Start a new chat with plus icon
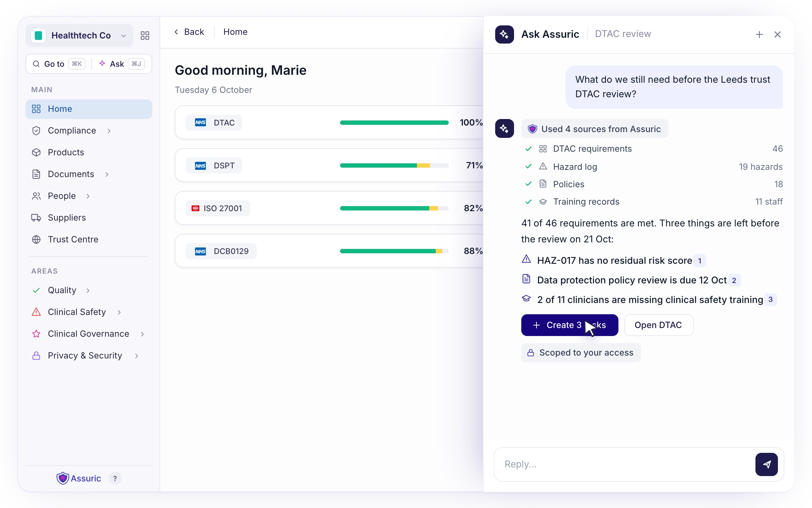Screen dimensions: 812x508 coord(759,34)
